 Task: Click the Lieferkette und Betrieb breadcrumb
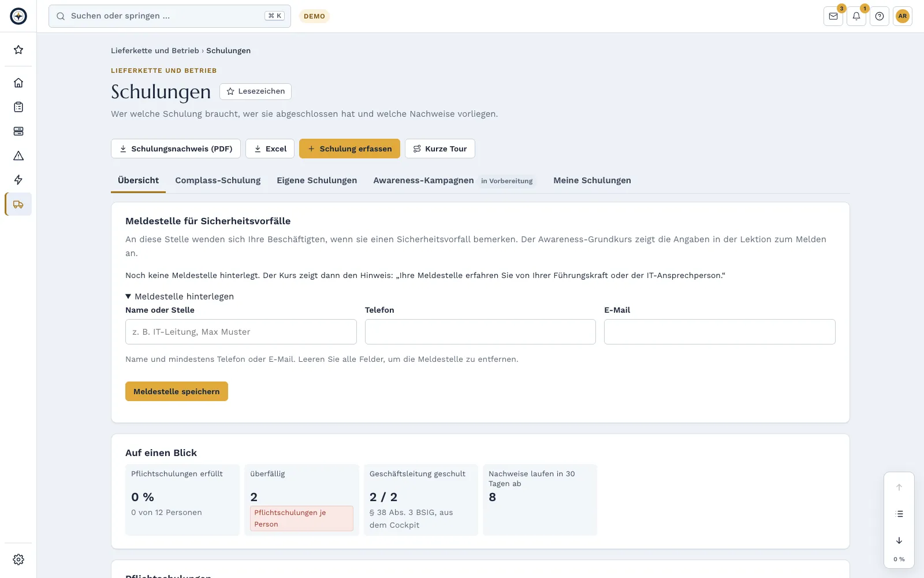click(155, 51)
